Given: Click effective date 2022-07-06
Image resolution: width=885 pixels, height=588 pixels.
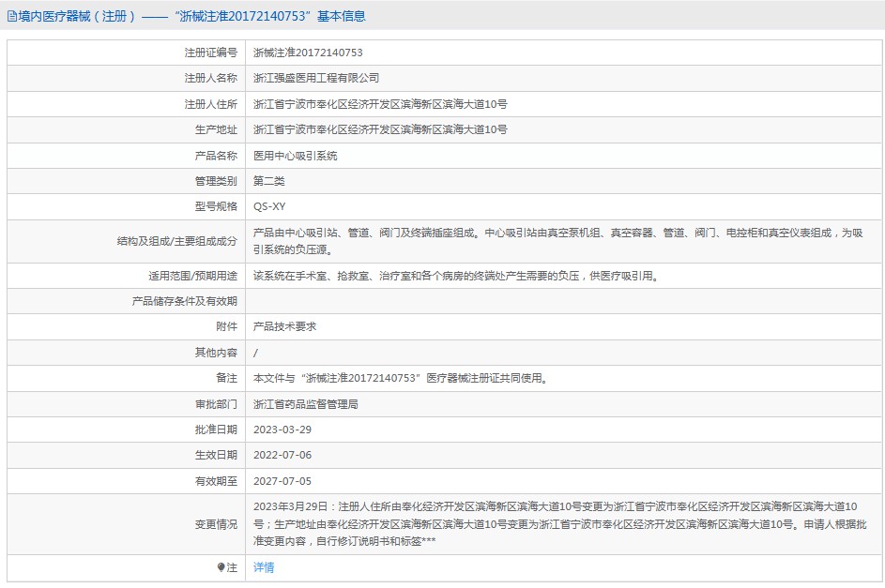Looking at the screenshot, I should pyautogui.click(x=282, y=455).
